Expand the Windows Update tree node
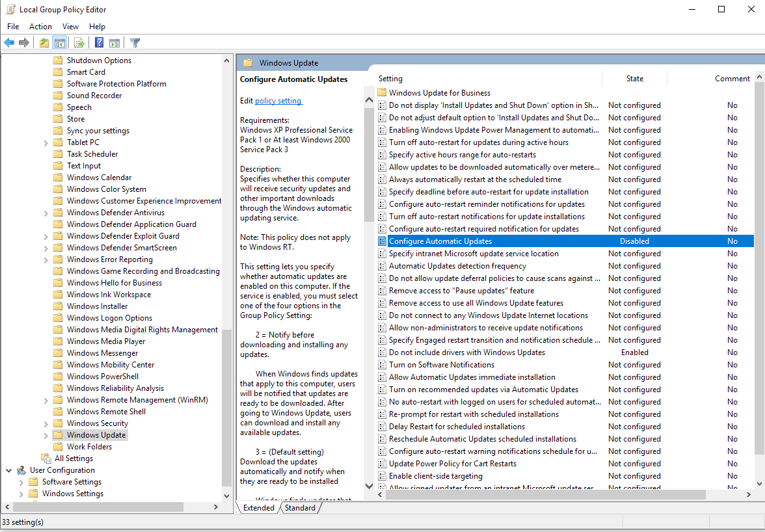Image resolution: width=765 pixels, height=532 pixels. click(46, 436)
